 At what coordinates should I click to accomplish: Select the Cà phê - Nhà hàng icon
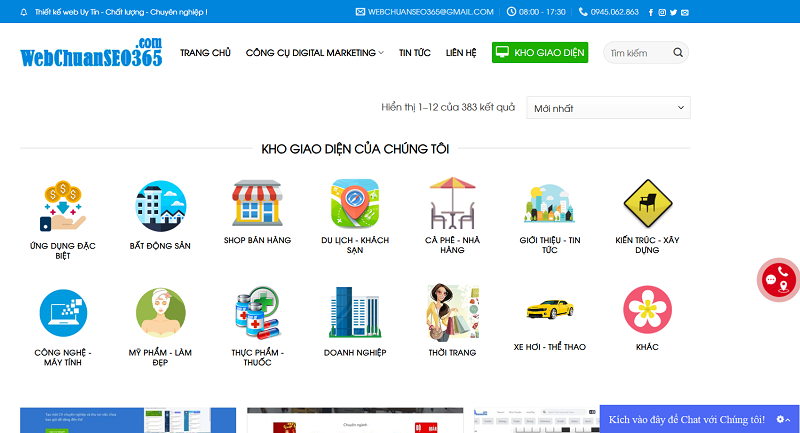pyautogui.click(x=452, y=203)
